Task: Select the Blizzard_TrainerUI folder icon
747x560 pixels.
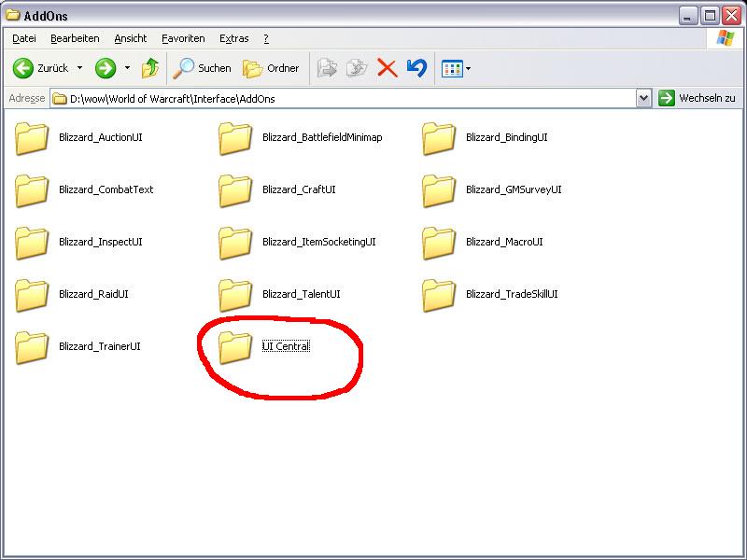Action: 32,348
